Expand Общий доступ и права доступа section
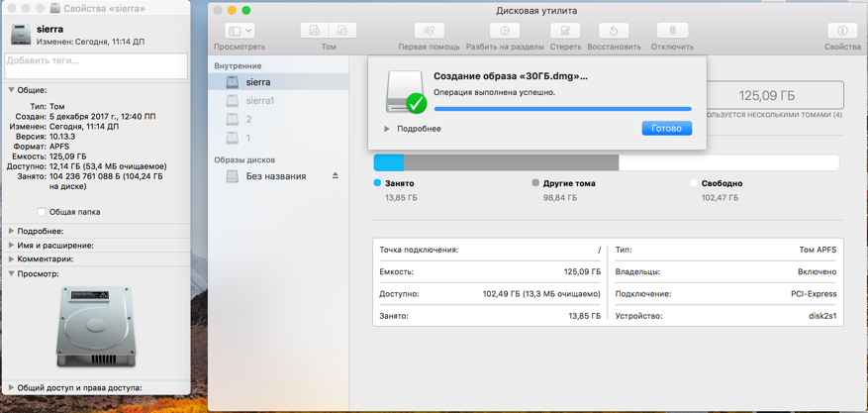 point(11,388)
